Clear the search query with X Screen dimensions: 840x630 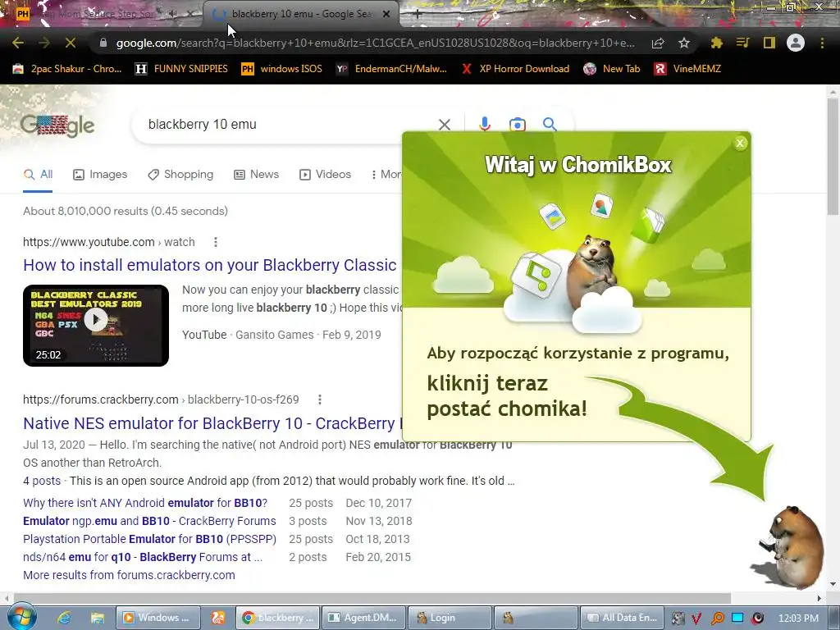tap(444, 125)
